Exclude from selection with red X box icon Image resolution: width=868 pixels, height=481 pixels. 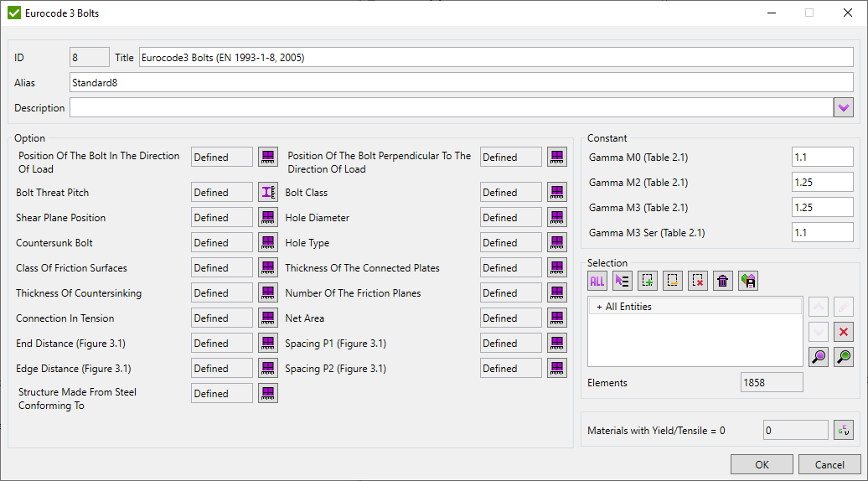(x=697, y=282)
